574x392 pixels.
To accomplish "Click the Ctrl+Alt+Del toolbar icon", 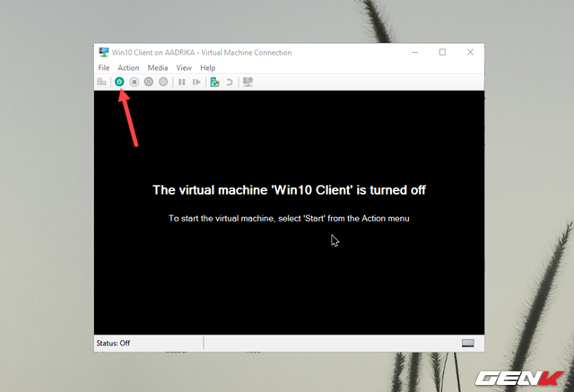I will tap(101, 82).
